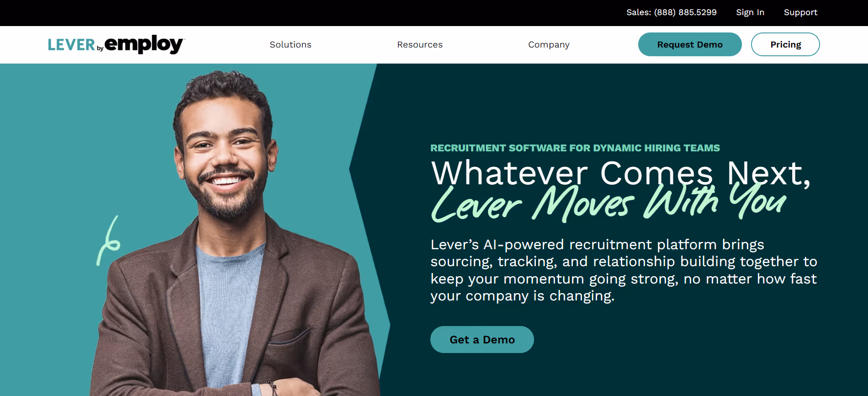Open the Support link
Image resolution: width=868 pixels, height=396 pixels.
tap(800, 12)
